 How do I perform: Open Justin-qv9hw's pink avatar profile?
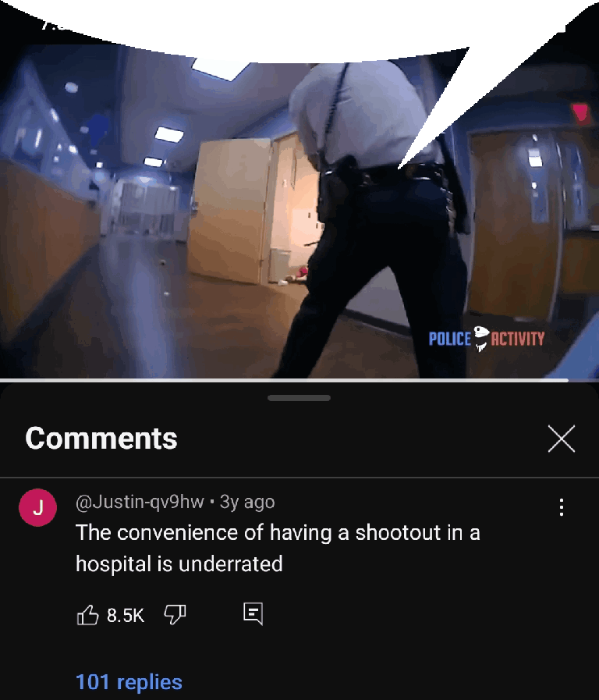[37, 507]
